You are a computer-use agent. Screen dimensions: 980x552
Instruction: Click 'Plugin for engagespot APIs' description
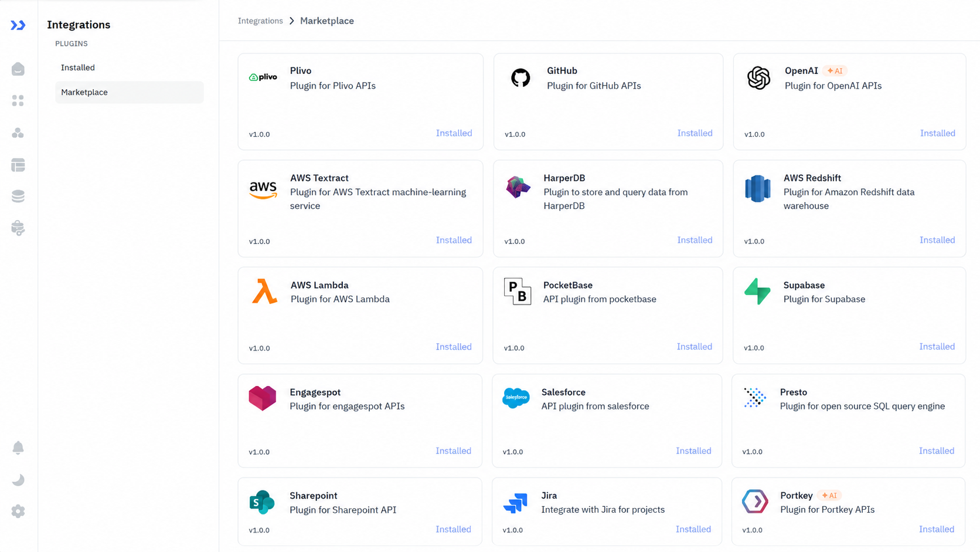pos(347,406)
